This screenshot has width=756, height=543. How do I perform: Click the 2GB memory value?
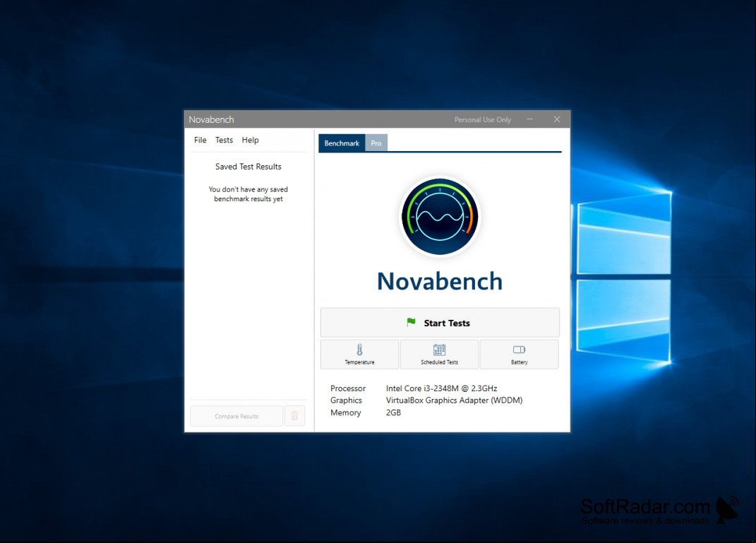click(x=393, y=412)
